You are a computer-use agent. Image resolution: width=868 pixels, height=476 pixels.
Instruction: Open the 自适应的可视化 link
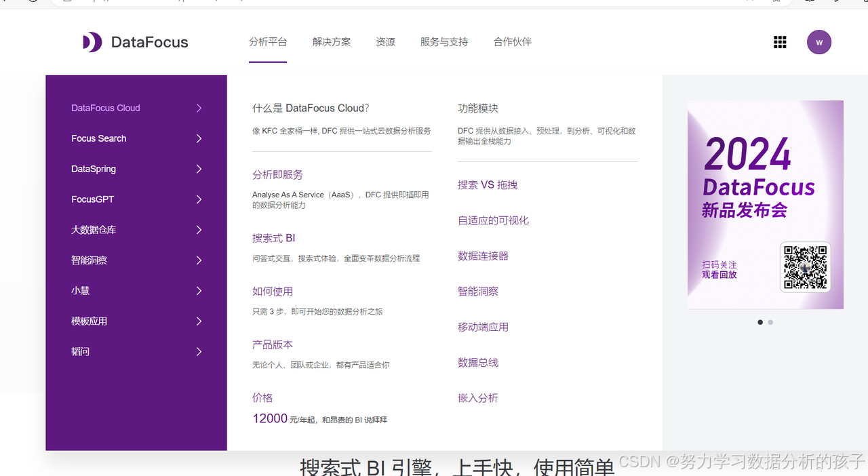coord(493,220)
